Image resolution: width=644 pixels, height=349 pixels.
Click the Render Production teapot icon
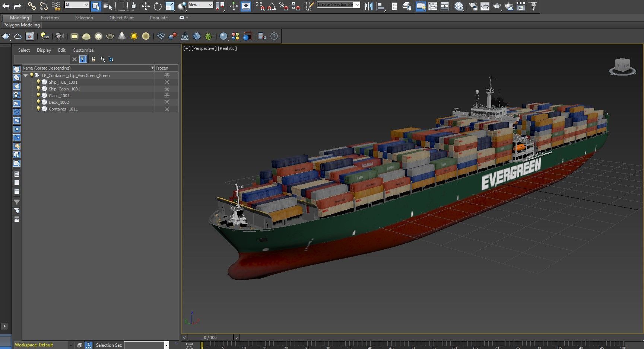tap(497, 6)
